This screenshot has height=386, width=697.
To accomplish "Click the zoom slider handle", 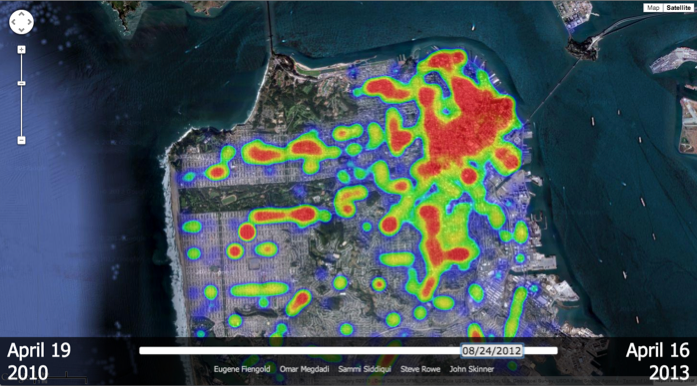I will [21, 83].
